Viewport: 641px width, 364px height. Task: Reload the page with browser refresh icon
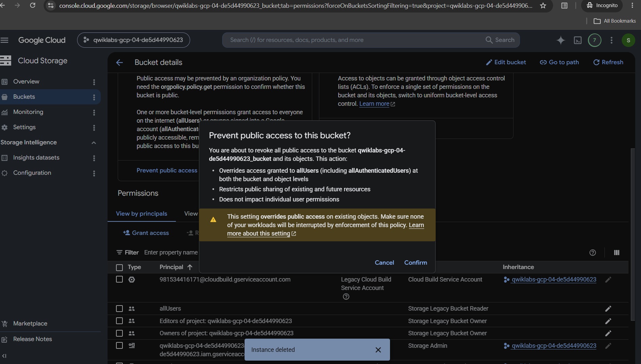pyautogui.click(x=32, y=5)
